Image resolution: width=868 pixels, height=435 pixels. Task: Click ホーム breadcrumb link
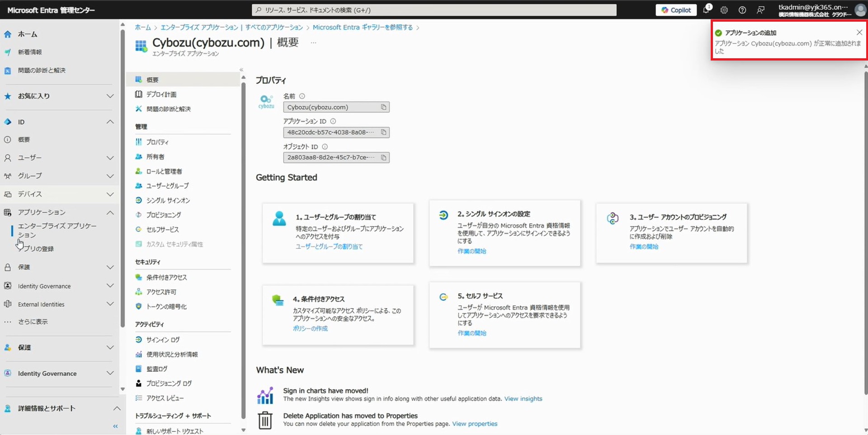coord(143,28)
